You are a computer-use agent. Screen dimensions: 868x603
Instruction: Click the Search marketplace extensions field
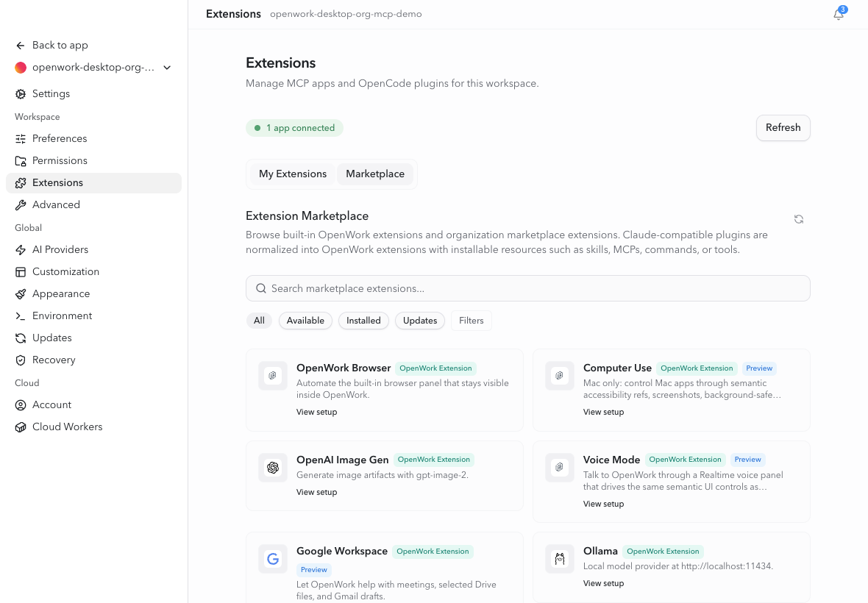pyautogui.click(x=527, y=288)
